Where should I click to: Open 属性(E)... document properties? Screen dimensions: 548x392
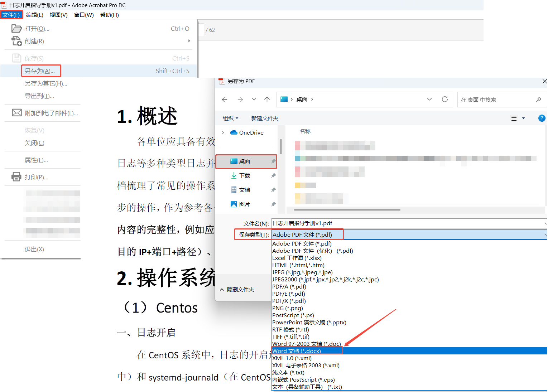[36, 160]
